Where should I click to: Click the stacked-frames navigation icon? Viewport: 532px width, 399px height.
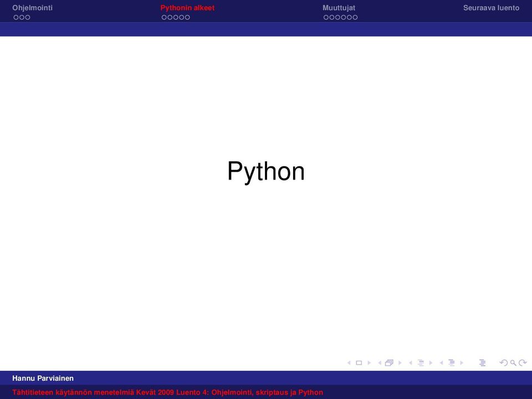click(389, 363)
